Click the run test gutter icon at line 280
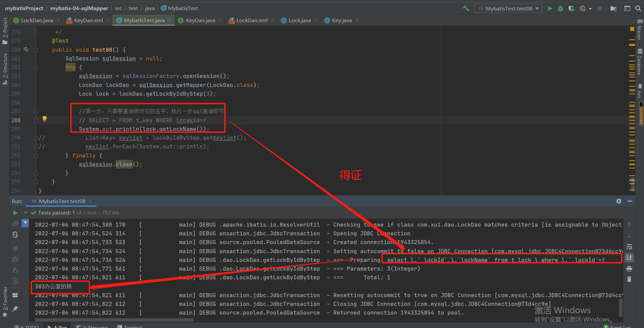The width and height of the screenshot is (644, 328). pos(26,50)
